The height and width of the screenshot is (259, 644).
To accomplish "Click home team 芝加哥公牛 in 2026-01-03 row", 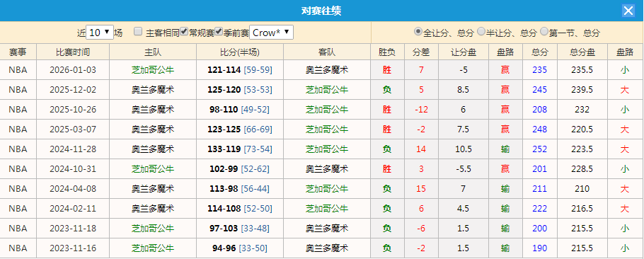I will click(x=153, y=70).
